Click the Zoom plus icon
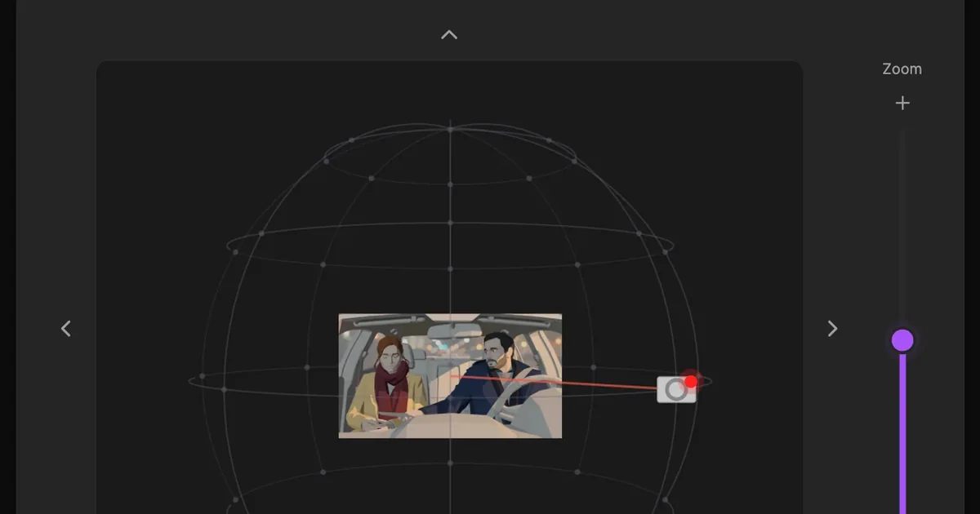The width and height of the screenshot is (980, 514). pyautogui.click(x=902, y=103)
